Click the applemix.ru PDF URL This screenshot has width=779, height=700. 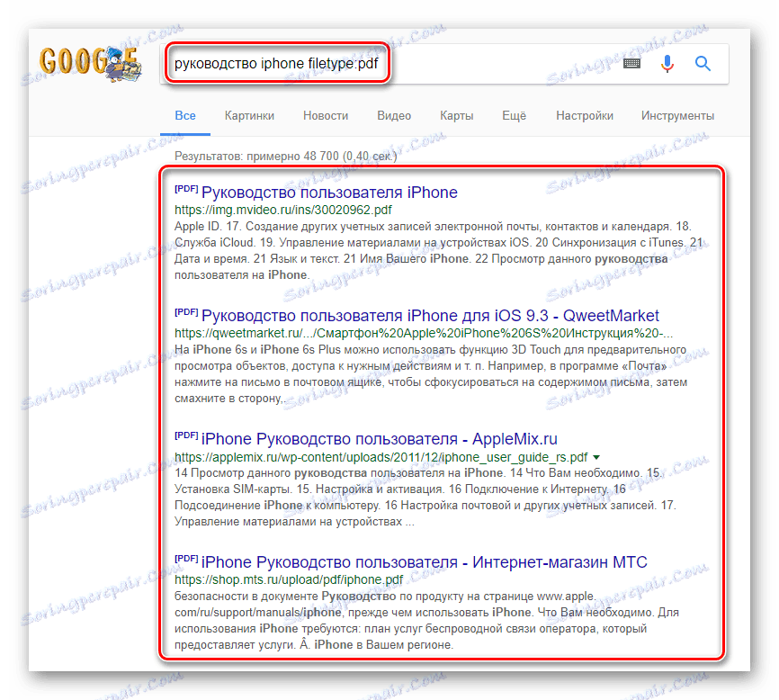tap(381, 457)
